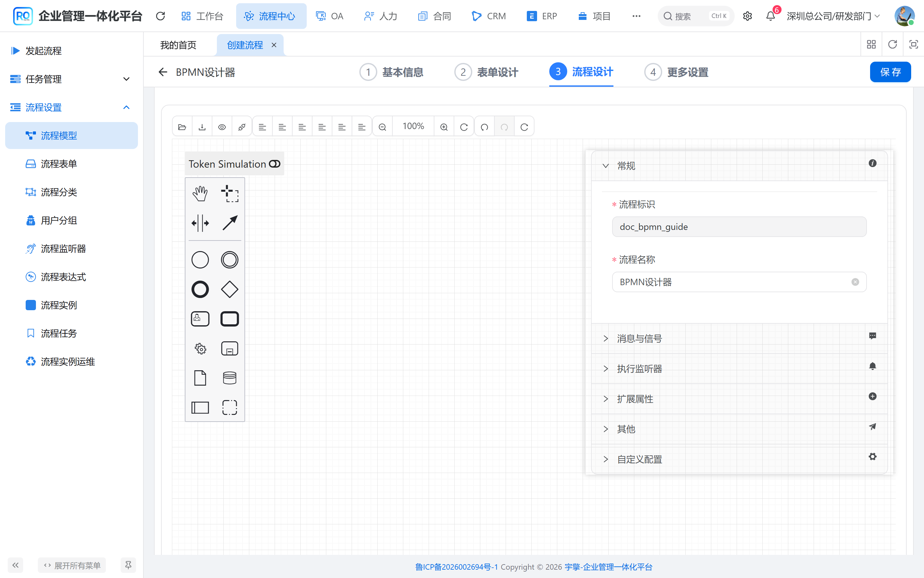924x578 pixels.
Task: Click the 保存 button
Action: pyautogui.click(x=890, y=72)
